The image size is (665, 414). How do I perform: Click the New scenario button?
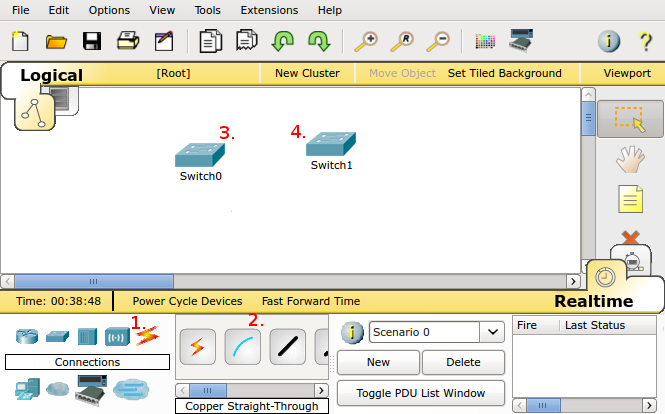point(378,362)
